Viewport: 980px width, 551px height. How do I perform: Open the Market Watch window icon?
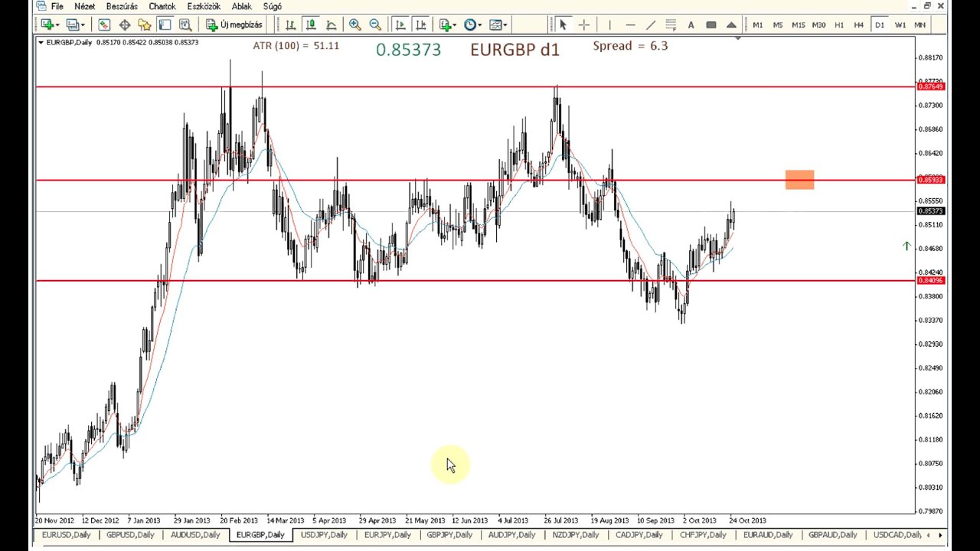104,25
